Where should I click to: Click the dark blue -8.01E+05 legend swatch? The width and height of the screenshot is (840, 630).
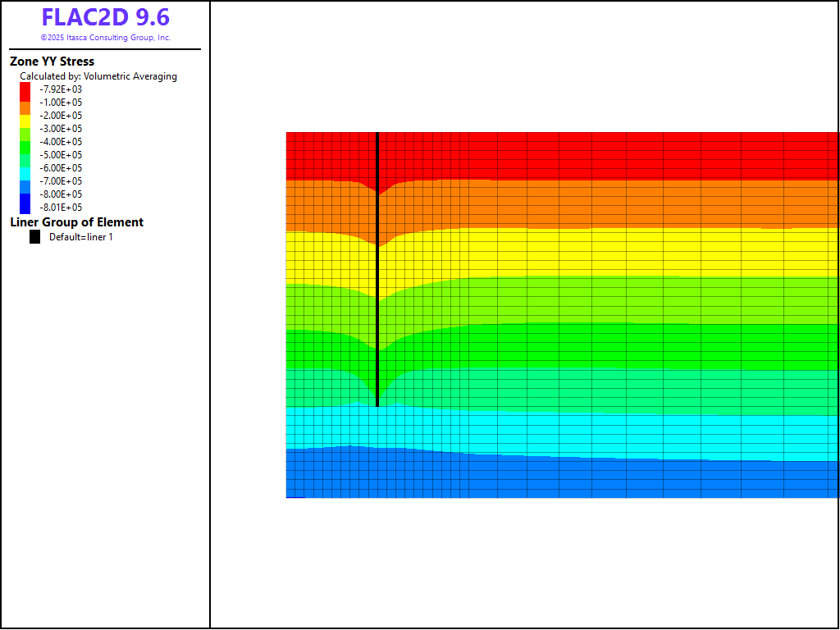[25, 207]
